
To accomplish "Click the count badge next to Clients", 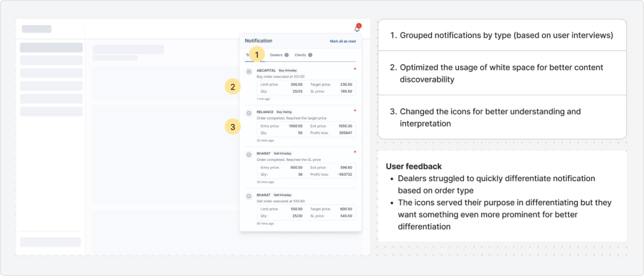I will pyautogui.click(x=310, y=55).
